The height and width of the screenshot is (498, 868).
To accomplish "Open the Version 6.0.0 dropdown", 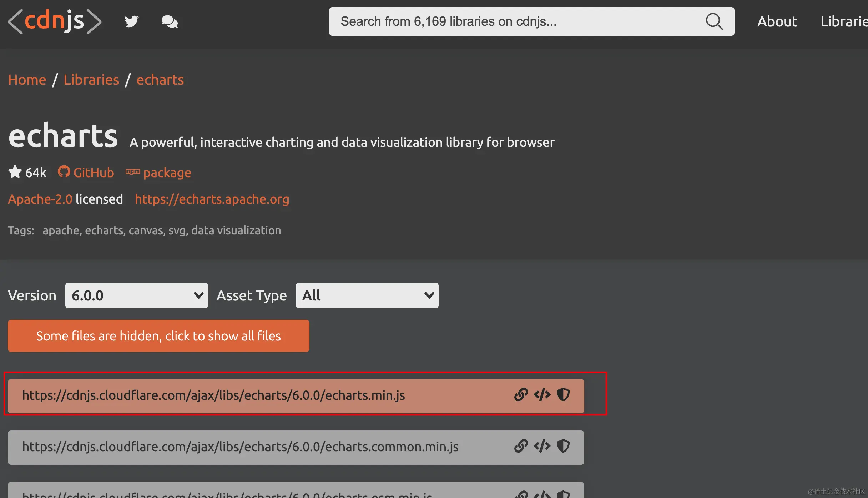I will [136, 295].
